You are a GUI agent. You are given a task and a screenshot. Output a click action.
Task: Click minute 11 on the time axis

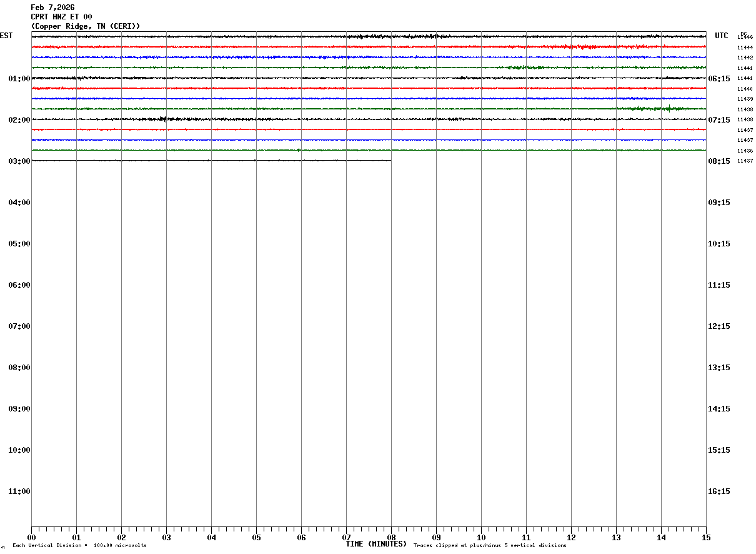[526, 538]
